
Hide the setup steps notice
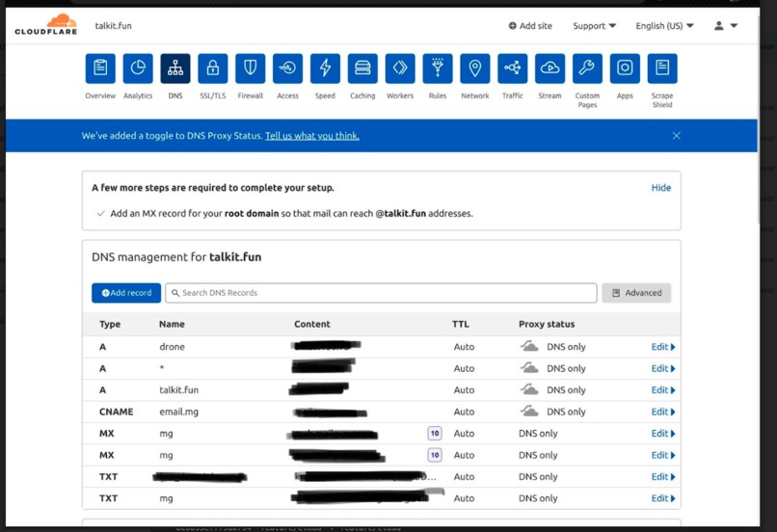point(661,188)
